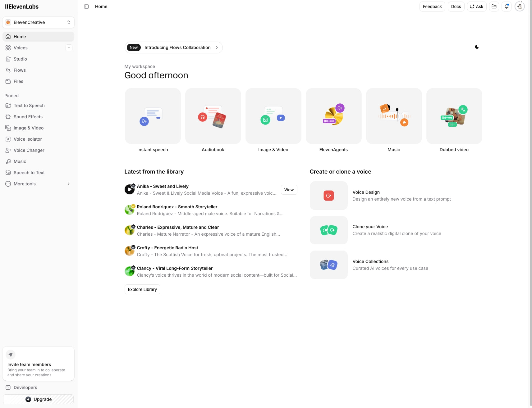The height and width of the screenshot is (408, 532).
Task: Click Clancy voice avatar
Action: click(129, 271)
